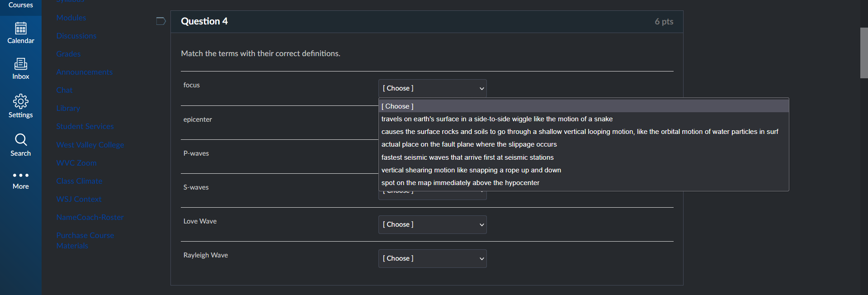Flag Question 4 with the flag icon

point(161,21)
